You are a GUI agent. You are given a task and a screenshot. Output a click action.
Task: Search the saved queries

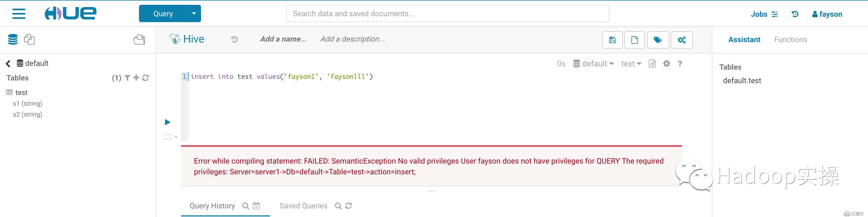pos(338,206)
